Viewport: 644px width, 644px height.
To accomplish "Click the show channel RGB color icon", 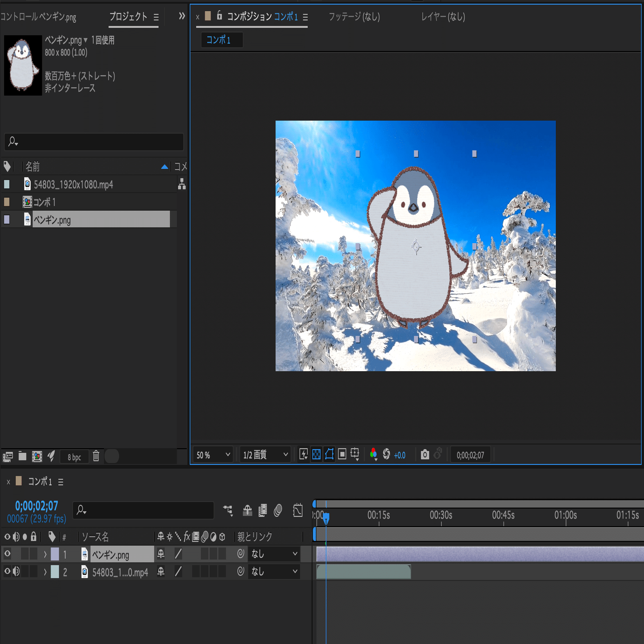I will pos(373,455).
